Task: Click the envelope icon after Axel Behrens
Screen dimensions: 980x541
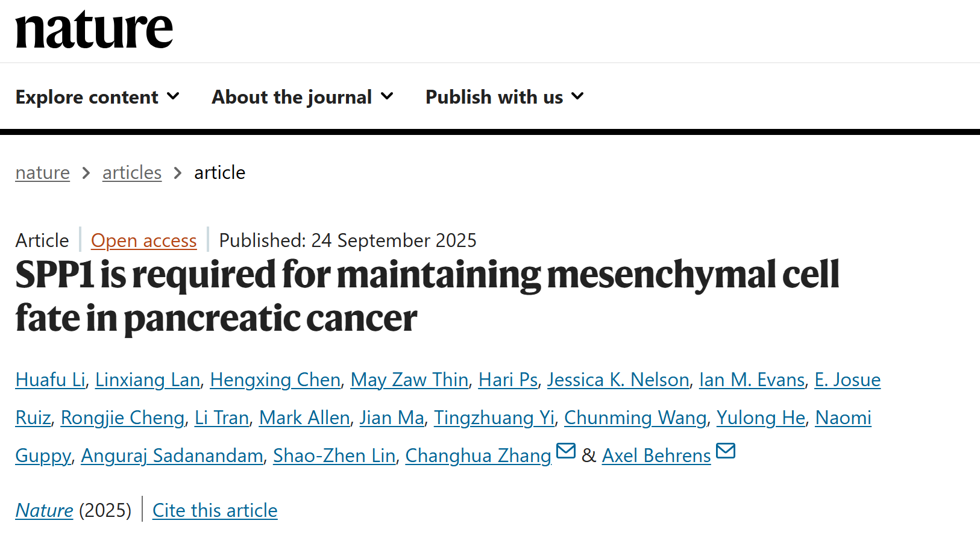Action: point(726,451)
